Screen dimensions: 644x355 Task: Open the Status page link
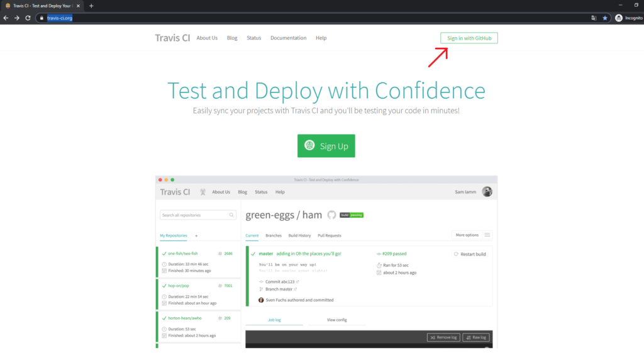point(254,38)
